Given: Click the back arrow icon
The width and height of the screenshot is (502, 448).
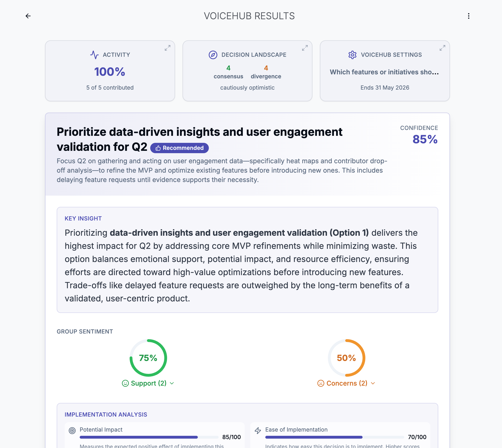Looking at the screenshot, I should (28, 16).
